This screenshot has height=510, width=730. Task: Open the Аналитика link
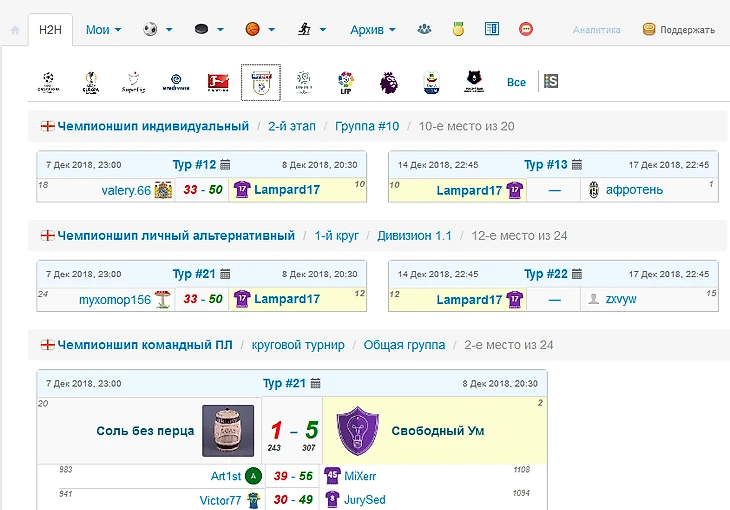coord(596,30)
